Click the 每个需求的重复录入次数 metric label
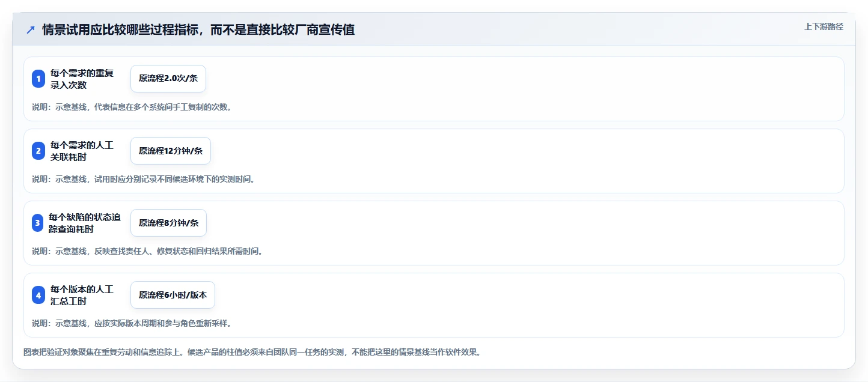The width and height of the screenshot is (868, 382). click(82, 79)
